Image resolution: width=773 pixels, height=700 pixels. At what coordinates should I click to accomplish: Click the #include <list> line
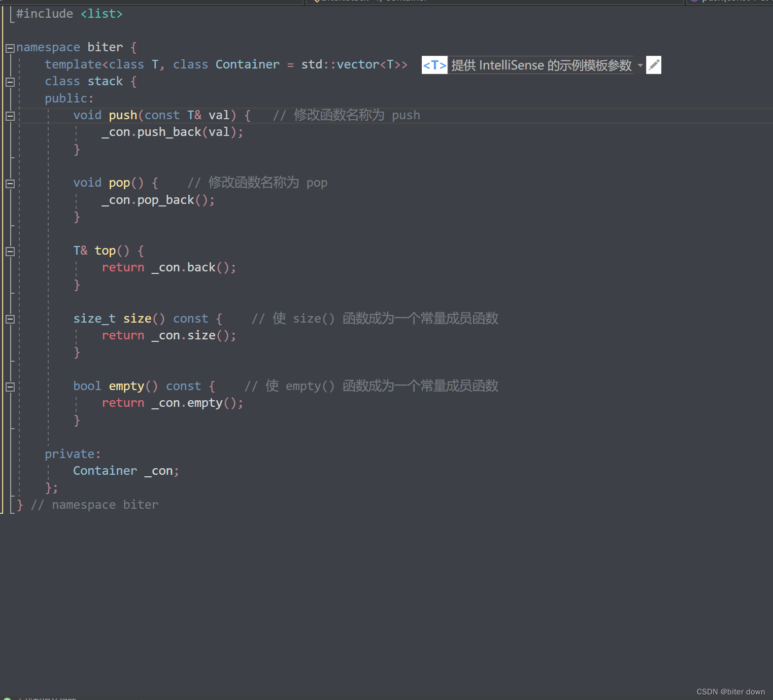coord(70,14)
